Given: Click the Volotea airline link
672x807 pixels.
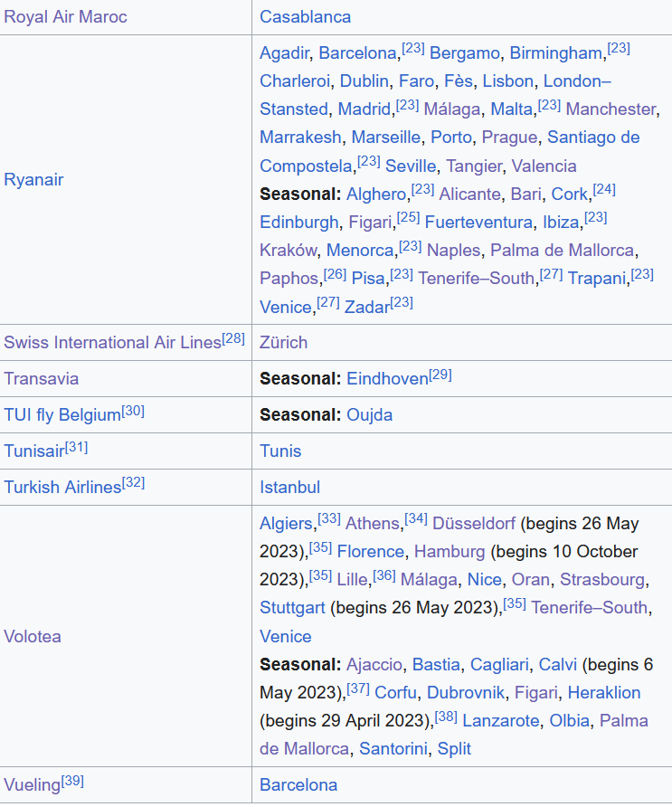Looking at the screenshot, I should 33,636.
